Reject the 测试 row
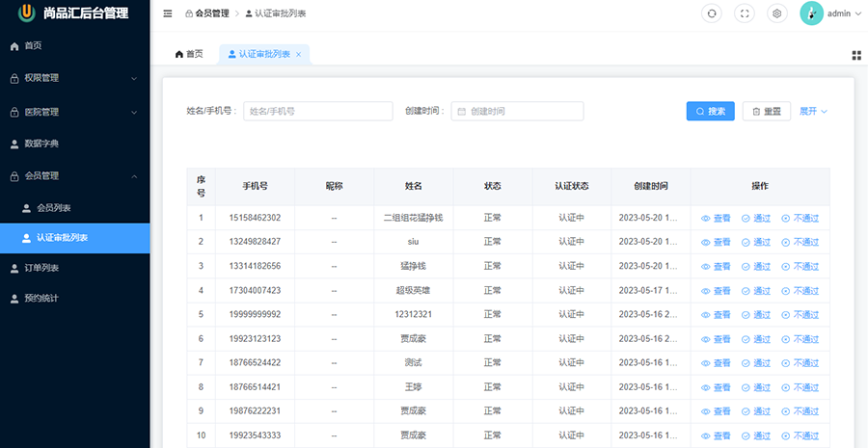Screen dimensions: 868x448 pos(800,363)
